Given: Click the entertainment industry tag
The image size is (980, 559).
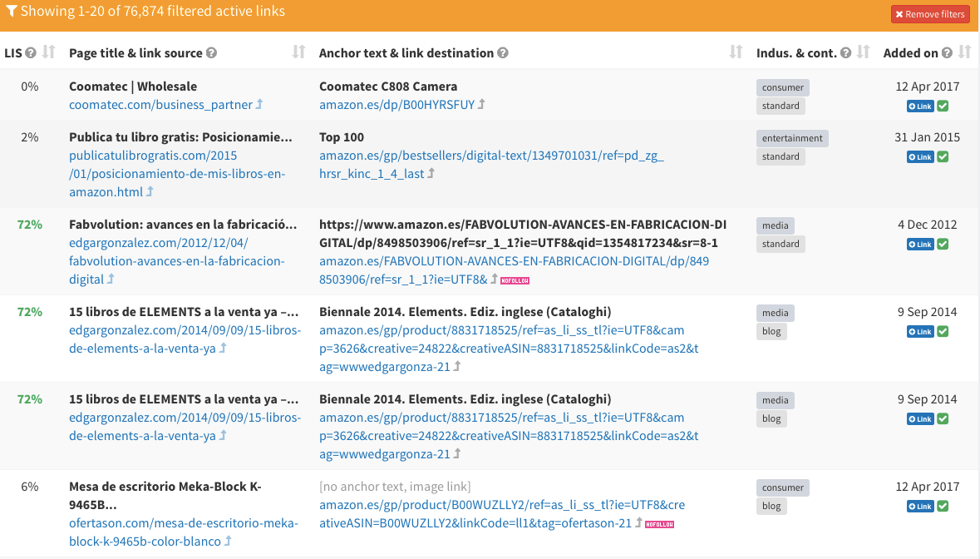Looking at the screenshot, I should [792, 138].
